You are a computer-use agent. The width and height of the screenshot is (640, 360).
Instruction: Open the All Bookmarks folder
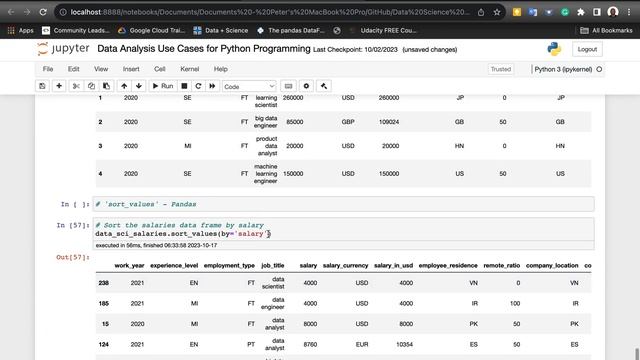click(x=607, y=30)
